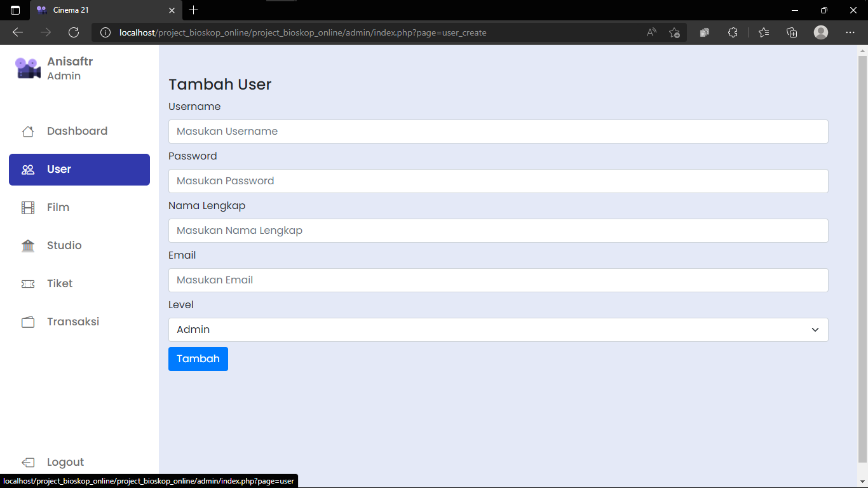Open the Collections icon in browser toolbar
Screen dimensions: 868x488
click(792, 32)
